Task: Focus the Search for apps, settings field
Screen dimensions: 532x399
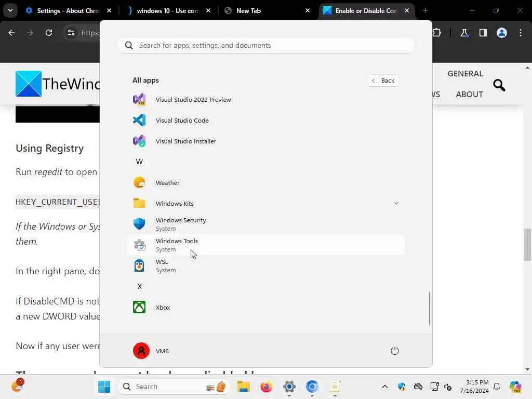Action: coord(267,46)
